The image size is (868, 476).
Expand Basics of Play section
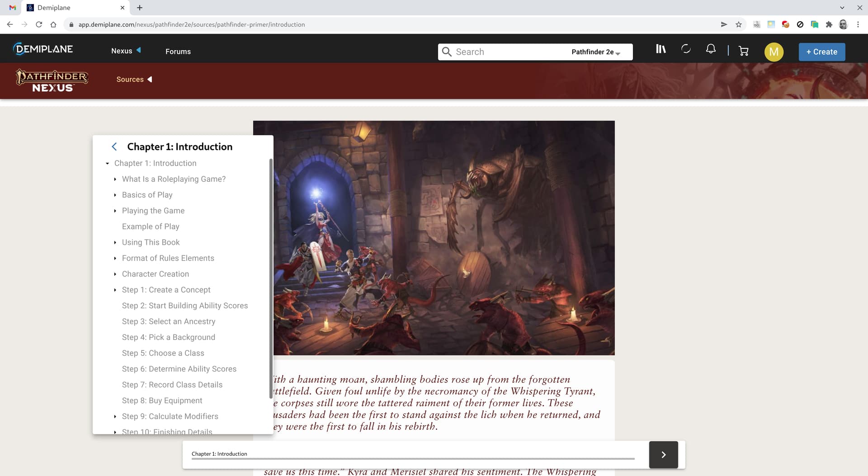[x=115, y=195]
